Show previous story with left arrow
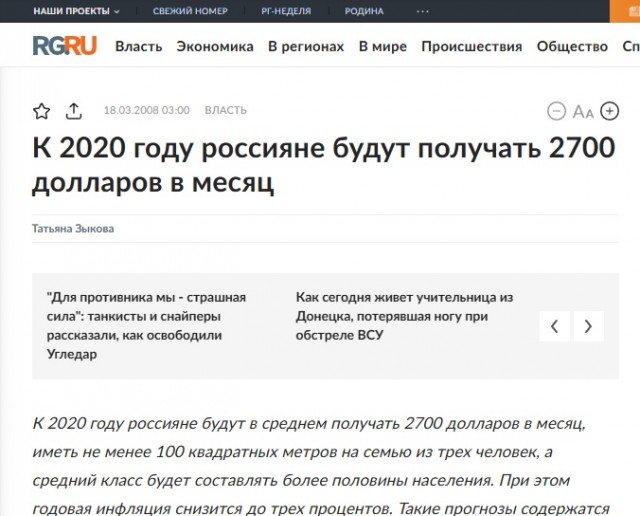Screen dimensions: 640x516 click(x=554, y=326)
